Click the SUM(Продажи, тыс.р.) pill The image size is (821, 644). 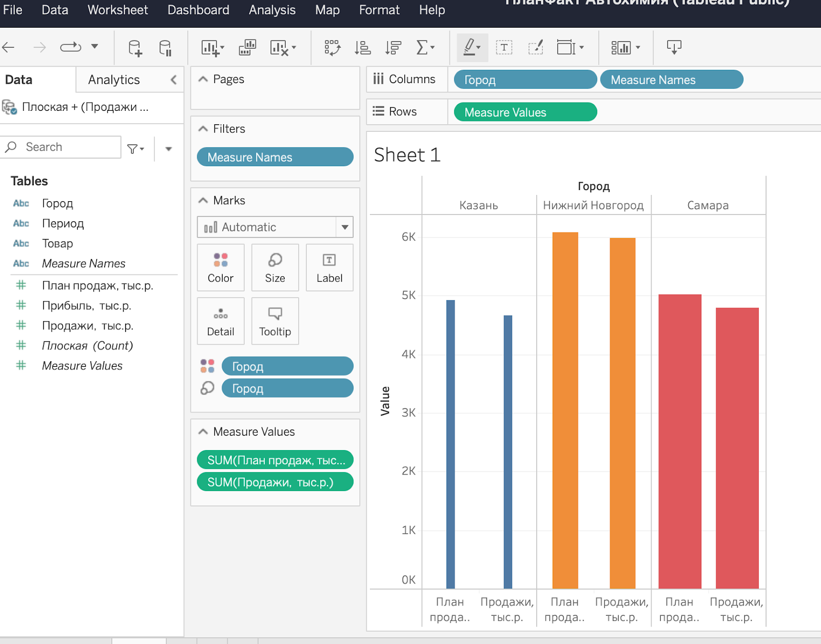click(275, 482)
